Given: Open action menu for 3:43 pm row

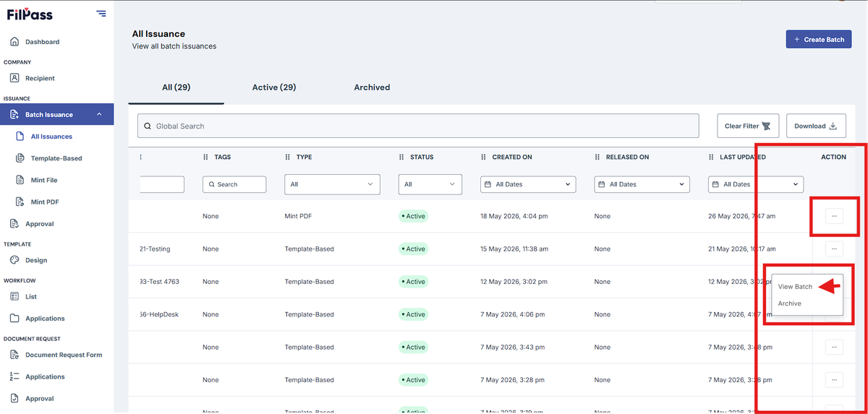Looking at the screenshot, I should click(x=833, y=347).
